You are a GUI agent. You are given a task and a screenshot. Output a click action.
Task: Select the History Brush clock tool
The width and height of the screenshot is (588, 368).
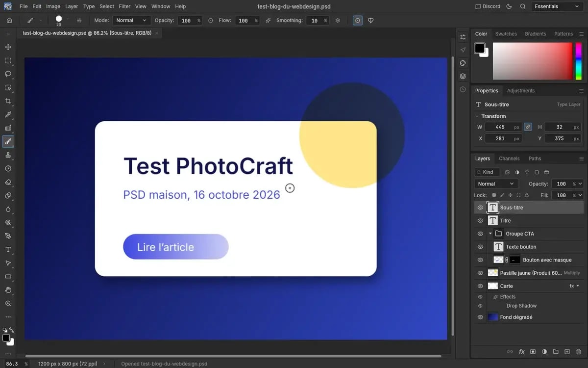(x=8, y=168)
